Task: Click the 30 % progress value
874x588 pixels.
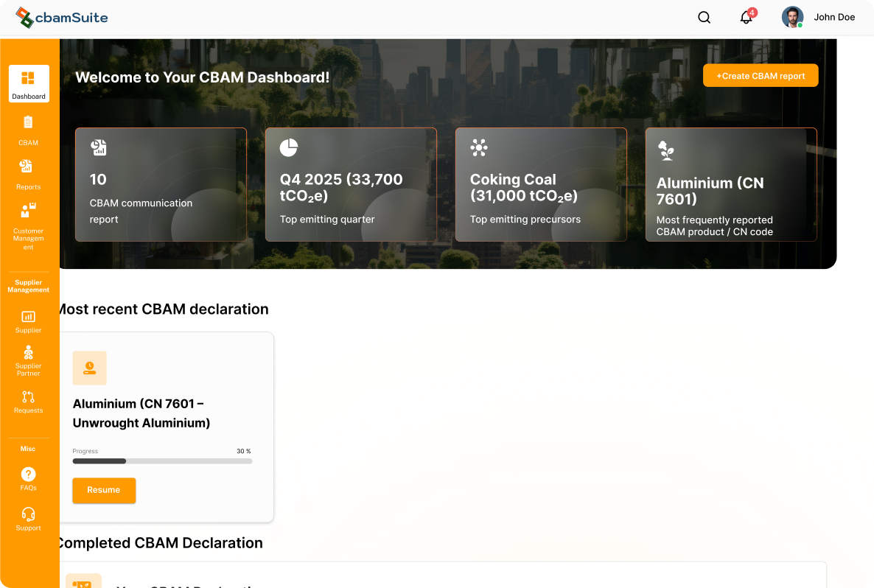Action: click(x=244, y=451)
